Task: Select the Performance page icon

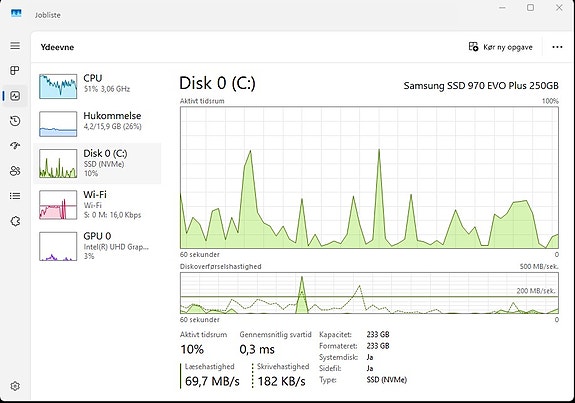Action: 15,96
